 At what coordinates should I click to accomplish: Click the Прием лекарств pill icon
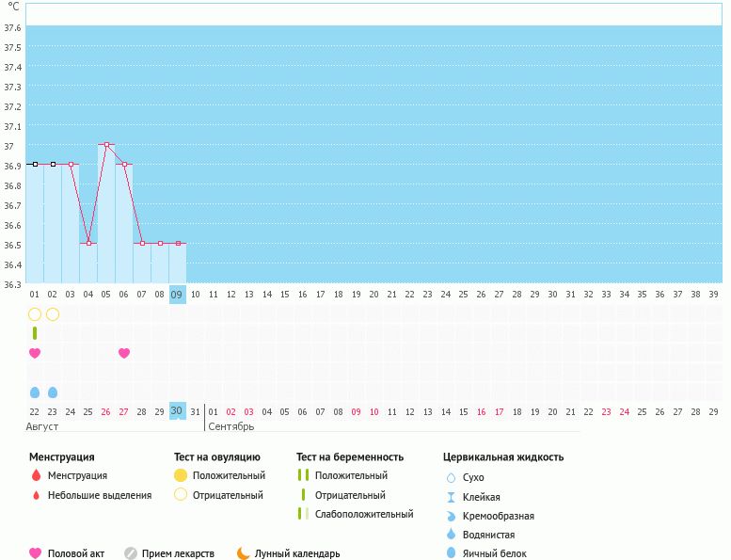[x=131, y=553]
